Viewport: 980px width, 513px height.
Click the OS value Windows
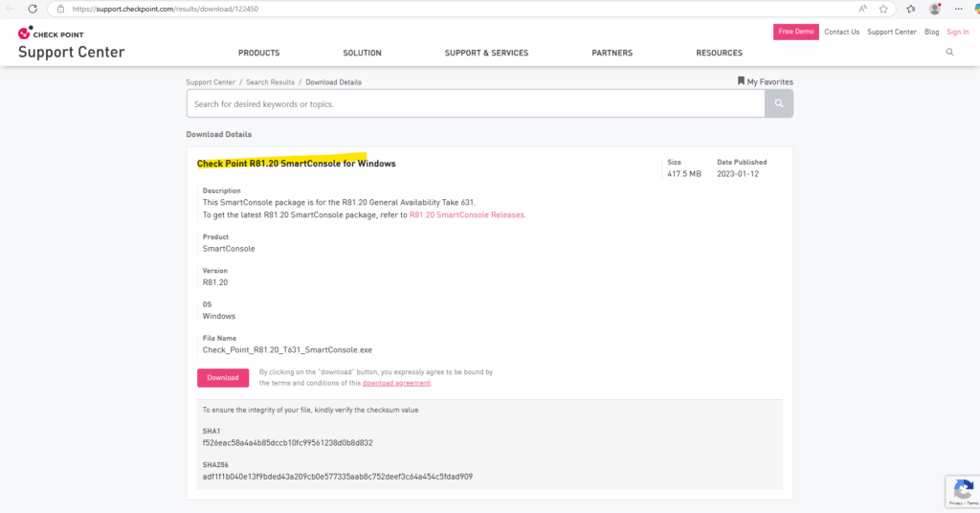[x=219, y=316]
